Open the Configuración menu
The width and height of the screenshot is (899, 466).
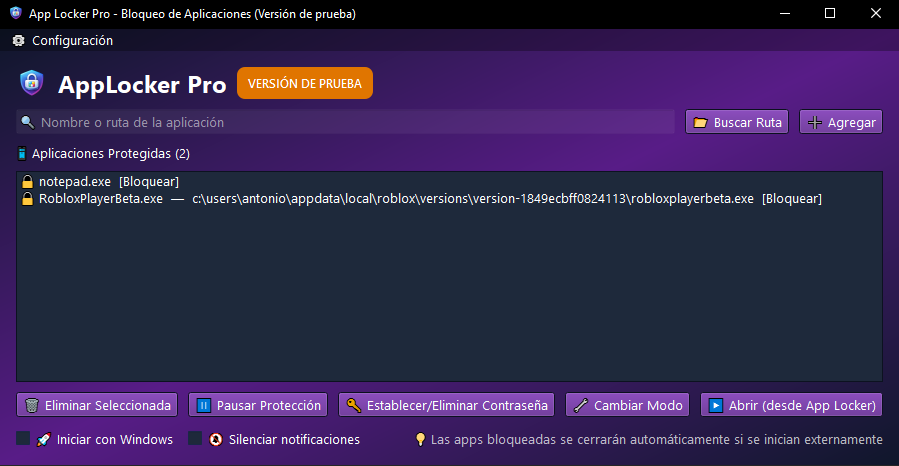(x=63, y=41)
